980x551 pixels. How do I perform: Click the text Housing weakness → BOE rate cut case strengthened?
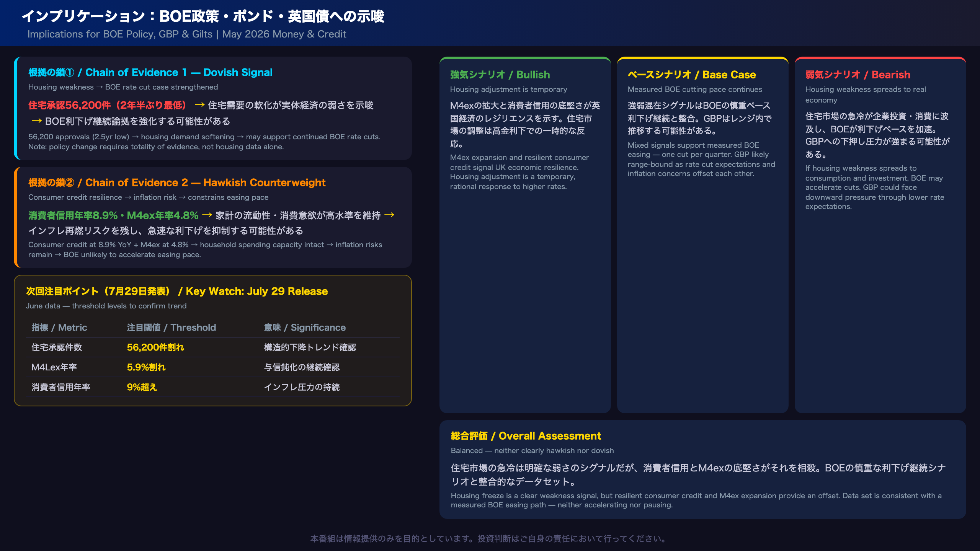pos(123,87)
